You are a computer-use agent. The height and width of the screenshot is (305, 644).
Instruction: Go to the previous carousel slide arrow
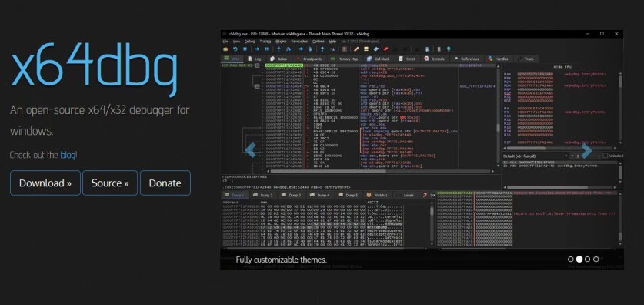pos(251,150)
